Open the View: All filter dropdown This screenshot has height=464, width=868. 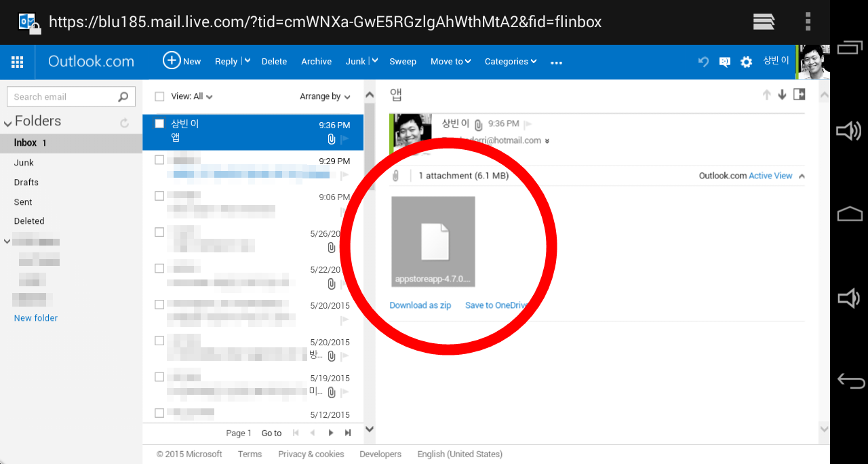coord(192,97)
